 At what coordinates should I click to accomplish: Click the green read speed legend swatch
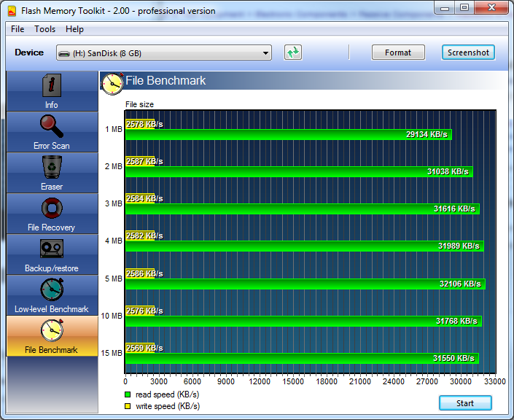pos(128,394)
